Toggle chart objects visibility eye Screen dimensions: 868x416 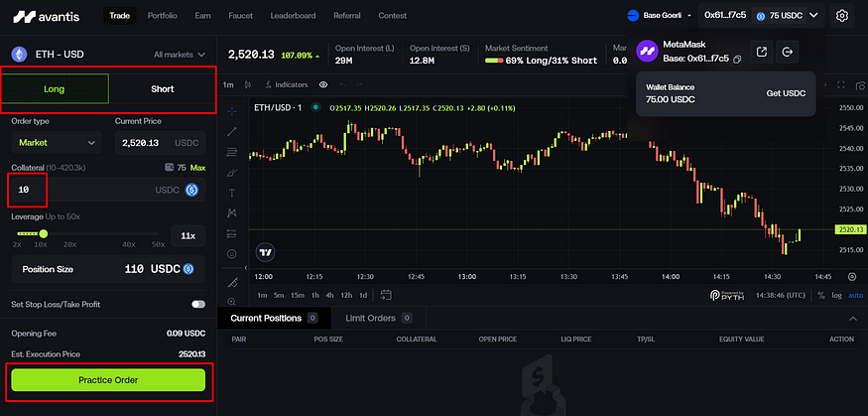[323, 84]
